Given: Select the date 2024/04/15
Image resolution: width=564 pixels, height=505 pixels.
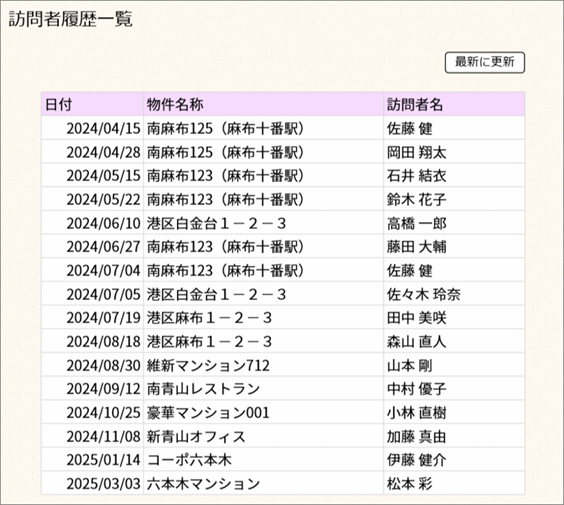Looking at the screenshot, I should point(103,128).
